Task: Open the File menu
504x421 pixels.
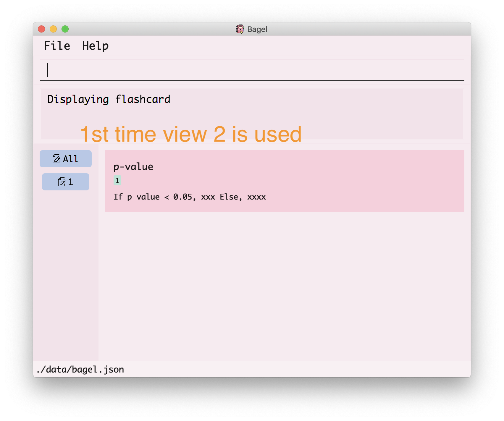Action: tap(57, 46)
